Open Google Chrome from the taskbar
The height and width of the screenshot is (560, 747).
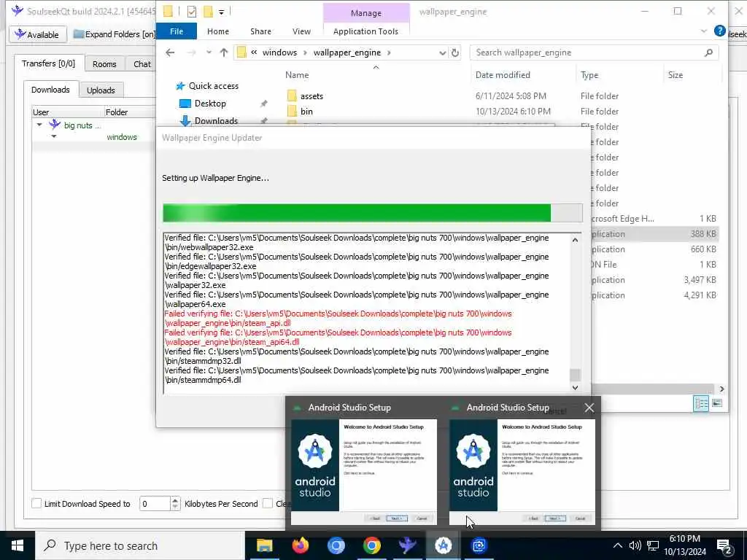coord(371,545)
